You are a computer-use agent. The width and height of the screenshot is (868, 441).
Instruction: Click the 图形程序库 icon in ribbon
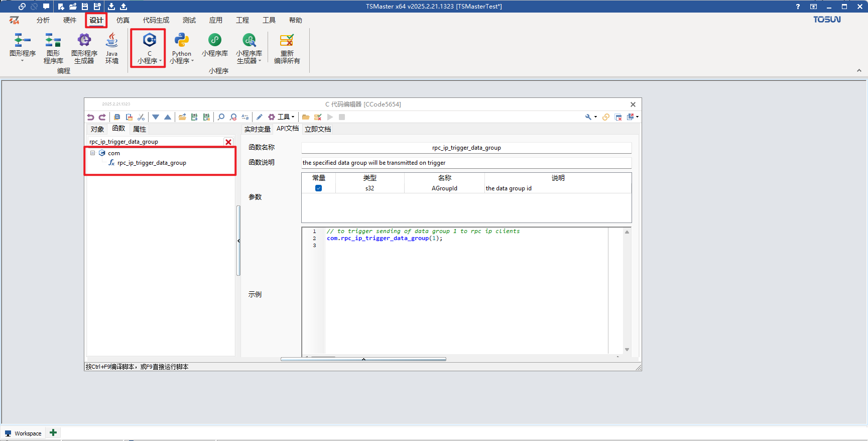(53, 48)
